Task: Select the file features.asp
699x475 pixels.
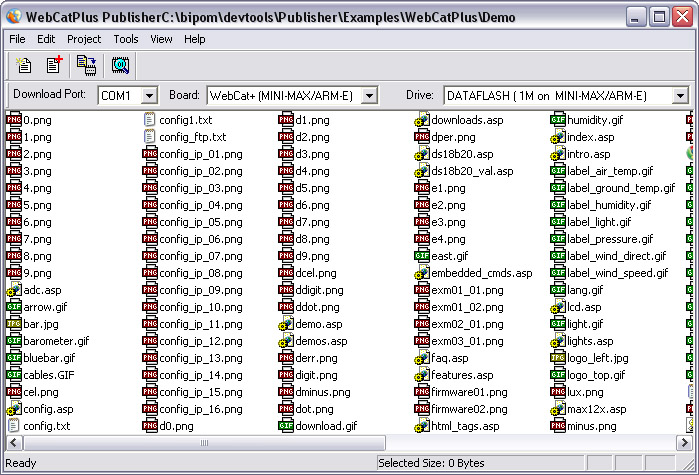Action: coord(462,375)
